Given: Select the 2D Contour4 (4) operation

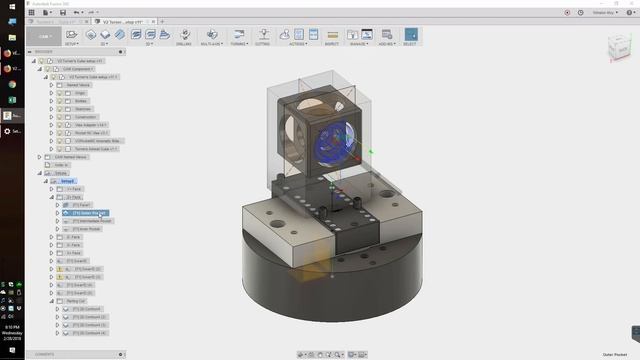Looking at the screenshot, I should (86, 333).
